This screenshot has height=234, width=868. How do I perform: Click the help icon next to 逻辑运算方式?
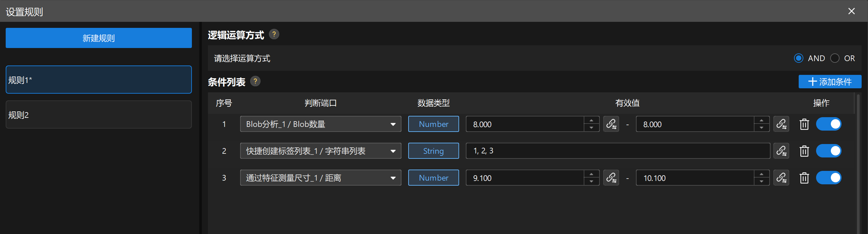274,34
